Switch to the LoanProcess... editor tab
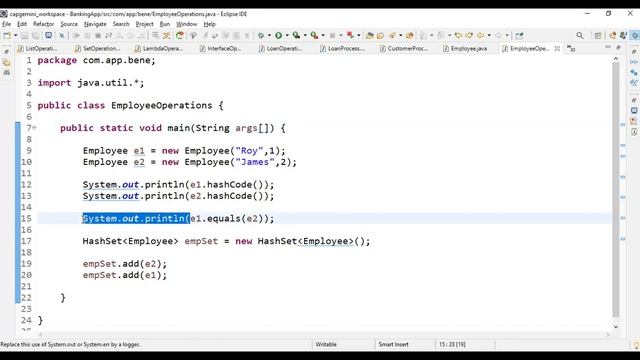The image size is (640, 360). pyautogui.click(x=342, y=49)
